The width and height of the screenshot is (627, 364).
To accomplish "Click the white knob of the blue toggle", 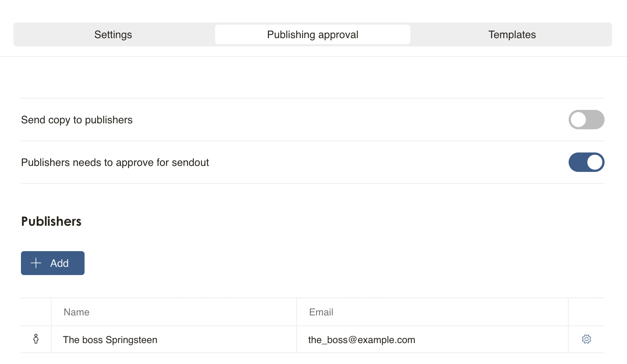I will pyautogui.click(x=594, y=162).
